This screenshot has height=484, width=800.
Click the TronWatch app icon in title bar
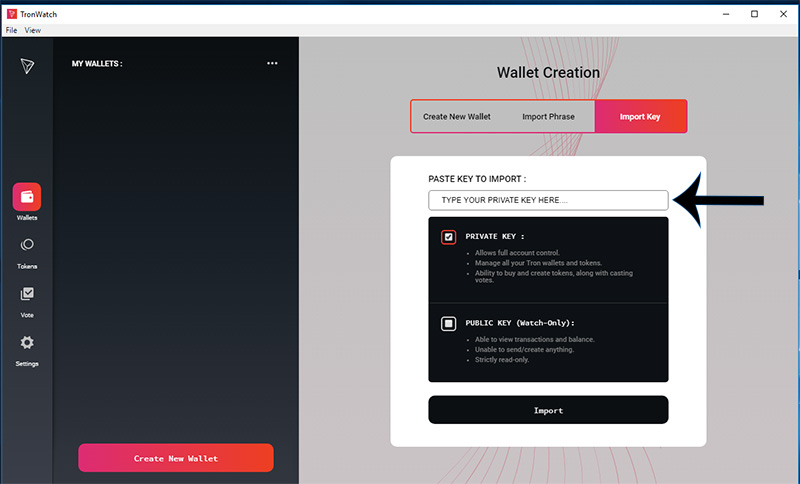12,14
